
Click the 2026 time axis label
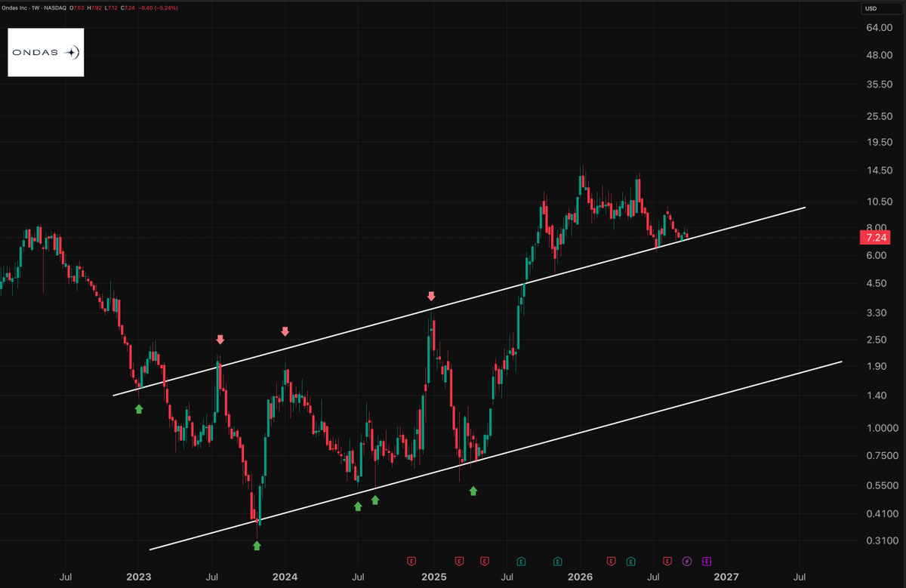click(580, 577)
